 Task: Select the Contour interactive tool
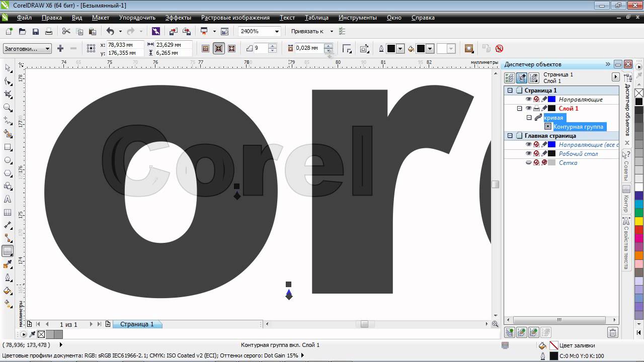tap(8, 251)
